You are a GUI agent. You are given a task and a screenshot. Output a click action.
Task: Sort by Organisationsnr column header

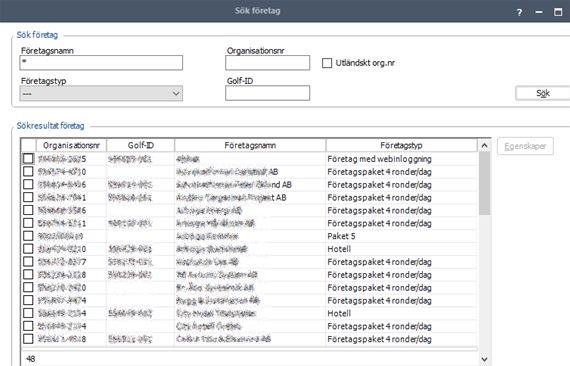(71, 145)
